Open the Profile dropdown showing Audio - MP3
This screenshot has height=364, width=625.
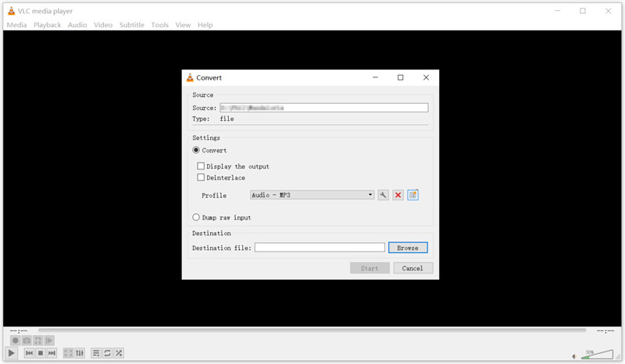(x=312, y=195)
